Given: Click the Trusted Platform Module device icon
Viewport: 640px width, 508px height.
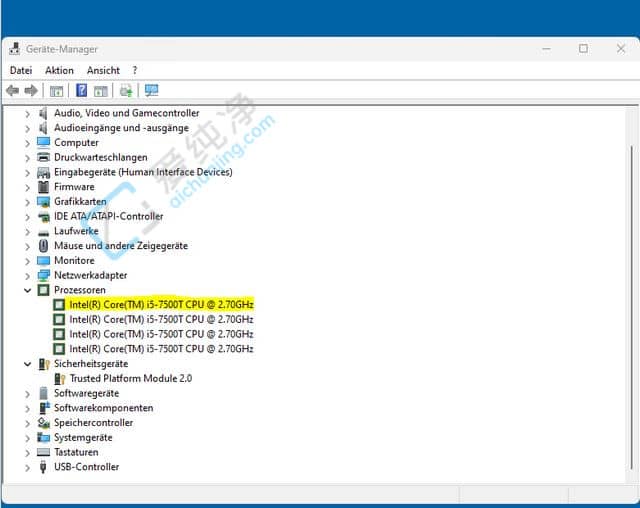Looking at the screenshot, I should point(60,379).
